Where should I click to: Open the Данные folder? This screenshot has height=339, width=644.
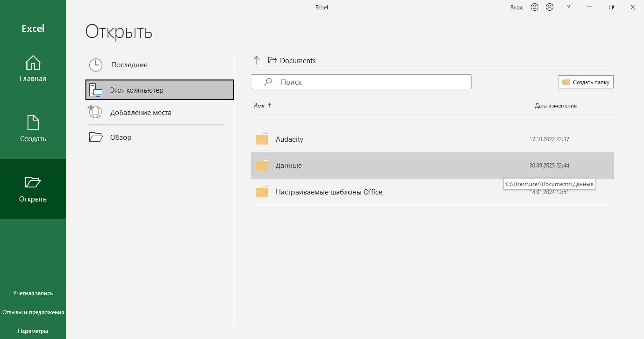[288, 165]
